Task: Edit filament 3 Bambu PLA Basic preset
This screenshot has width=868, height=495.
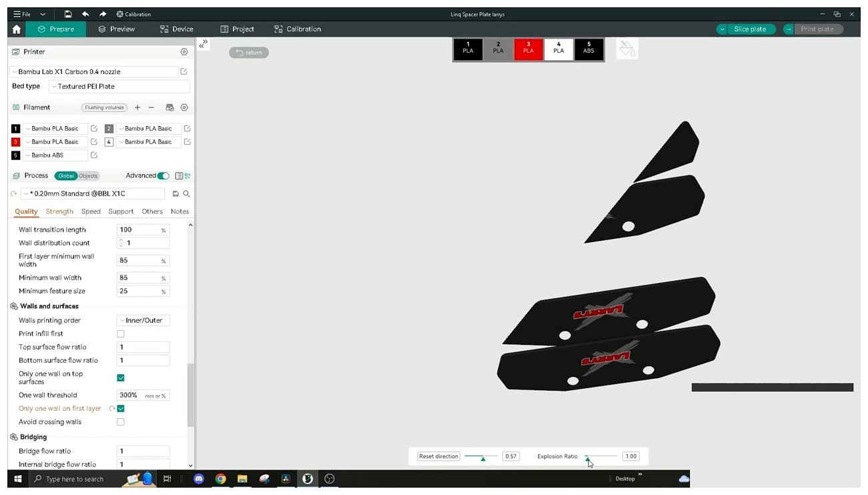Action: pyautogui.click(x=94, y=142)
